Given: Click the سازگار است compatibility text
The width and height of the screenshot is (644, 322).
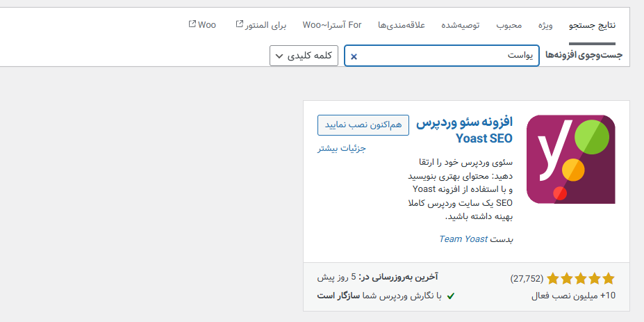Looking at the screenshot, I should 338,296.
